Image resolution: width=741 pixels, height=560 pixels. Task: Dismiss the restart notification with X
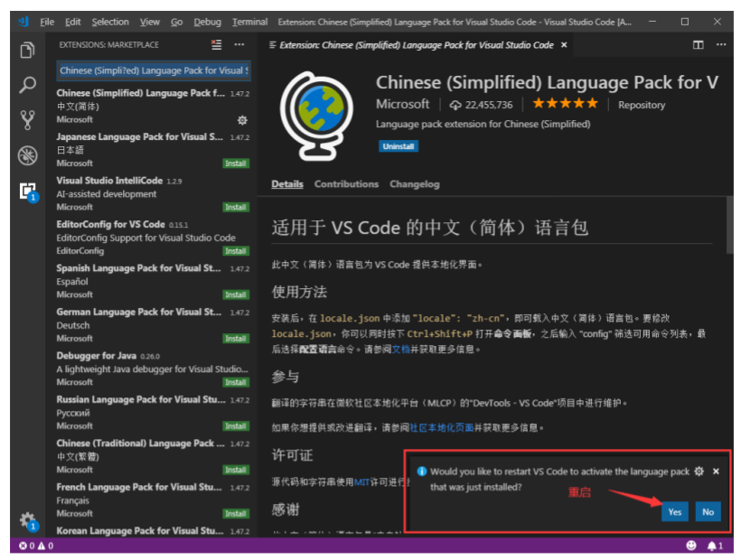(716, 471)
